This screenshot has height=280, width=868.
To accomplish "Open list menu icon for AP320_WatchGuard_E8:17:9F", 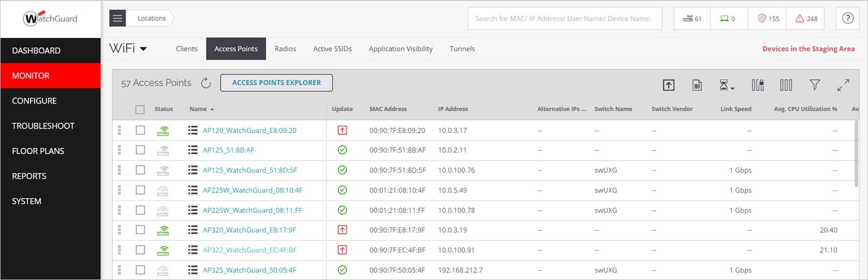I will (193, 229).
